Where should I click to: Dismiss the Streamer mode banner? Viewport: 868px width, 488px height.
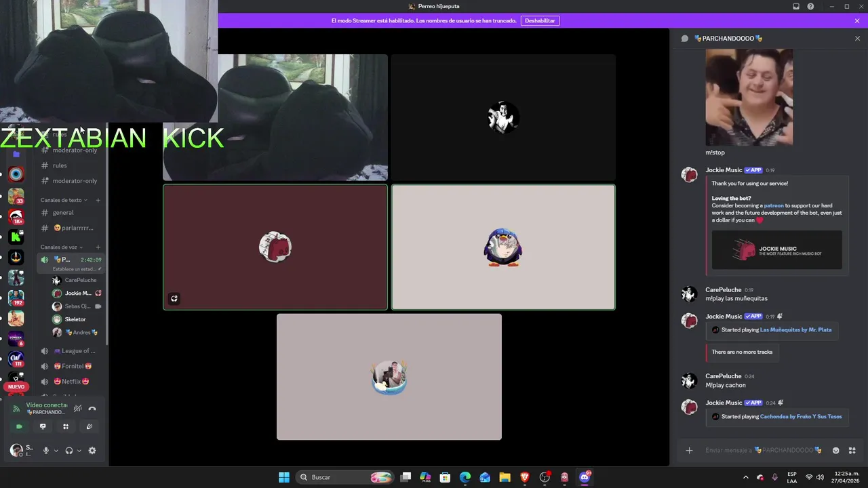tap(857, 21)
